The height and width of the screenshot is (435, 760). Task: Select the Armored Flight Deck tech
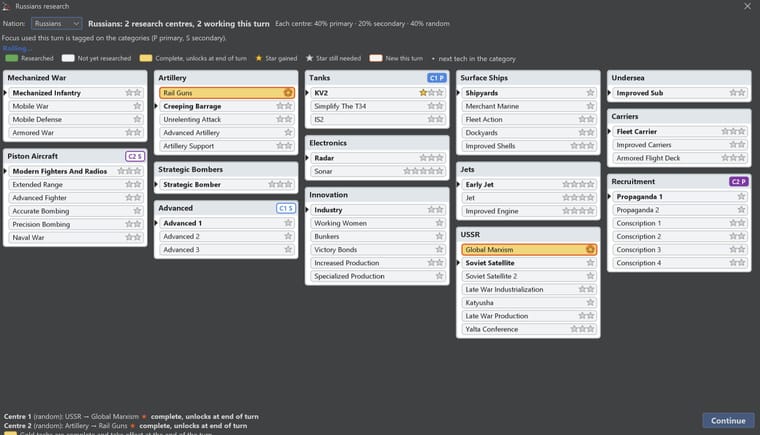[x=679, y=158]
